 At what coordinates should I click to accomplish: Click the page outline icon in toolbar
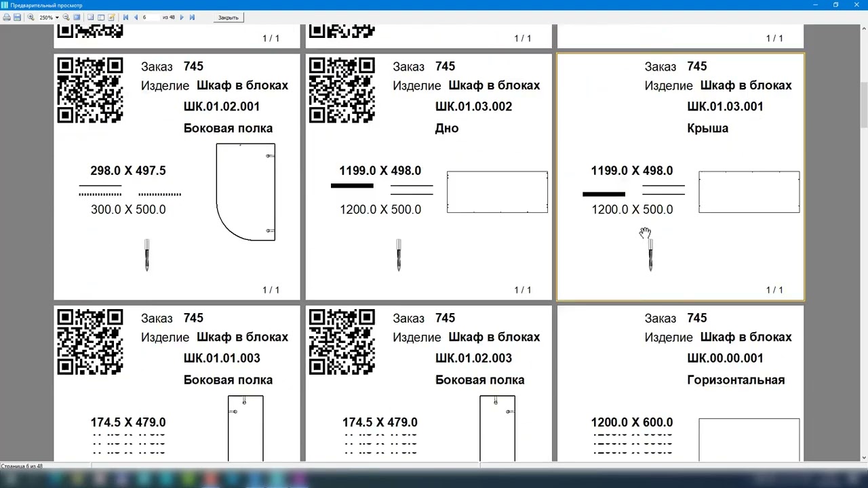[x=90, y=18]
